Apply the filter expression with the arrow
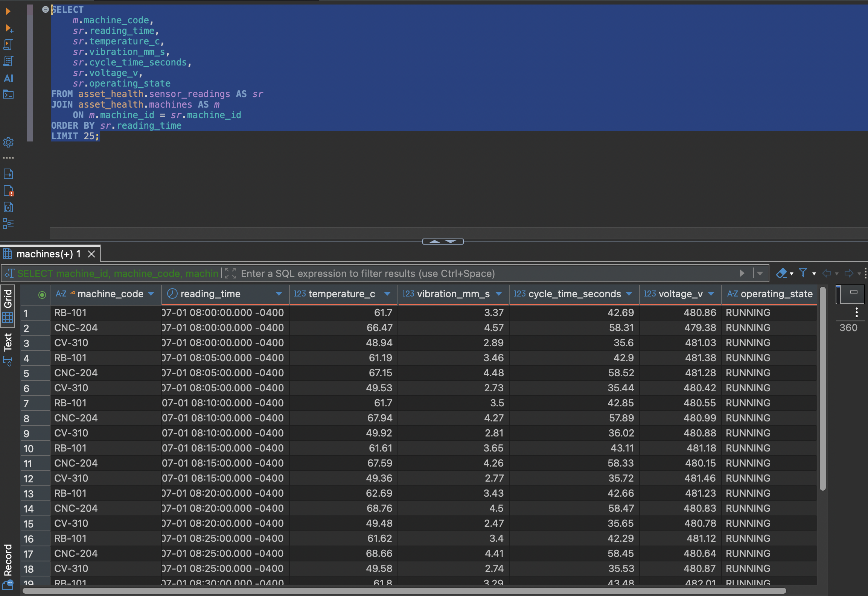The width and height of the screenshot is (868, 596). tap(742, 273)
